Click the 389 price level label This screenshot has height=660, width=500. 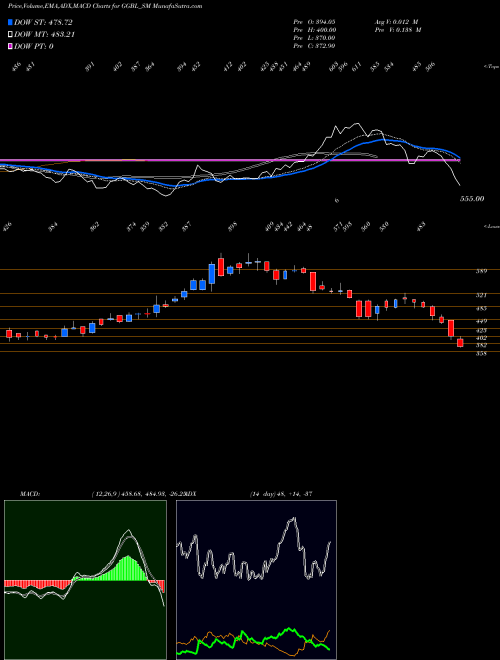tap(481, 271)
